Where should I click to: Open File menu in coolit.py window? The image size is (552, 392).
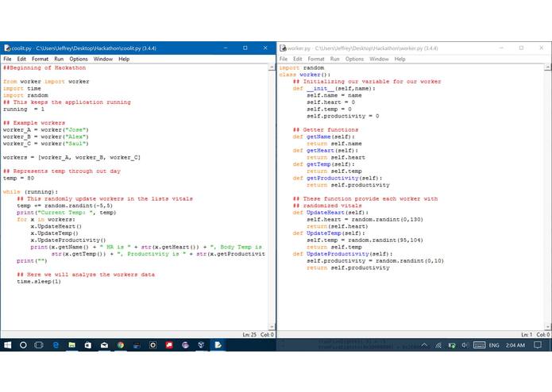[7, 59]
